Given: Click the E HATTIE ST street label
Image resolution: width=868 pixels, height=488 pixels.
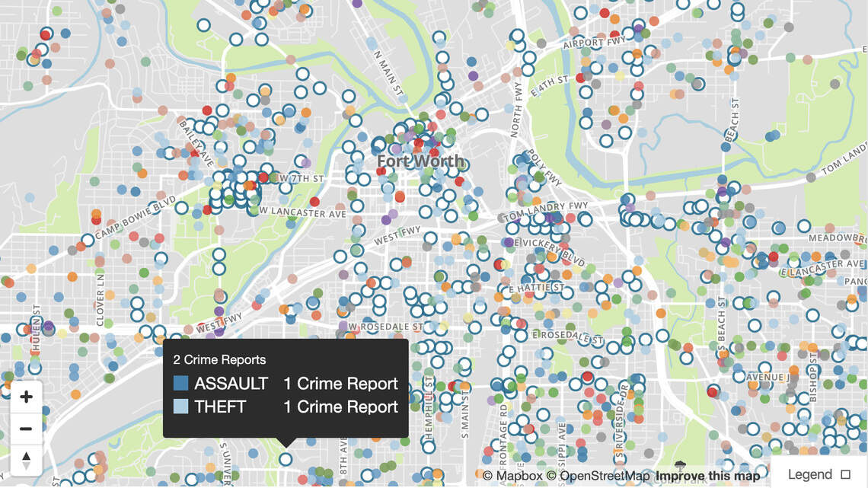Looking at the screenshot, I should tap(537, 288).
